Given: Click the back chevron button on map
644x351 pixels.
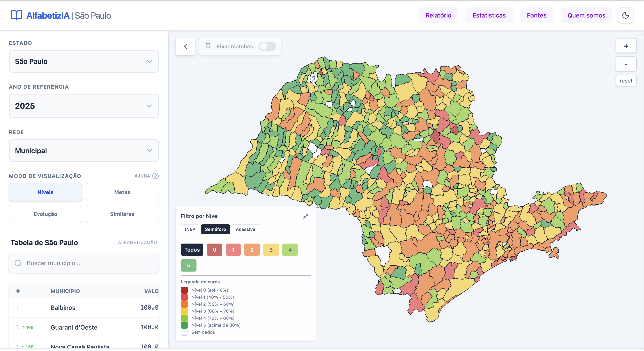Looking at the screenshot, I should tap(185, 46).
